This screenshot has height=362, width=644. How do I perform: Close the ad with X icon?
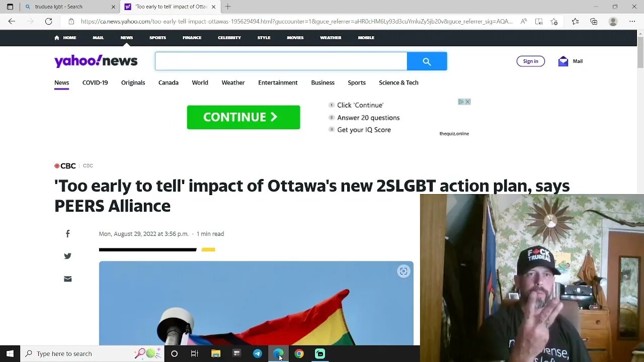click(x=467, y=102)
